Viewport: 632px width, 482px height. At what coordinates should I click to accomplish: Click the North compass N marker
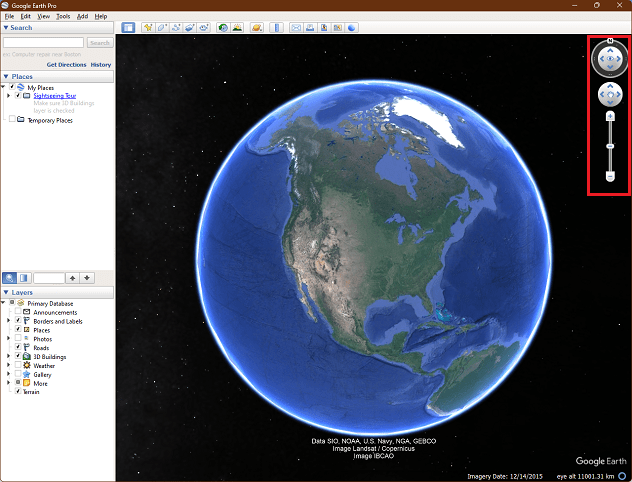610,41
